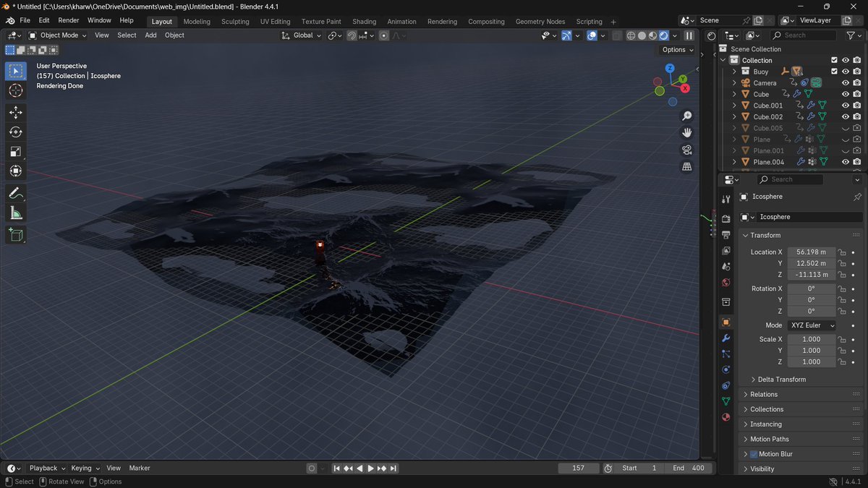Open the Scene properties tab

[x=726, y=266]
